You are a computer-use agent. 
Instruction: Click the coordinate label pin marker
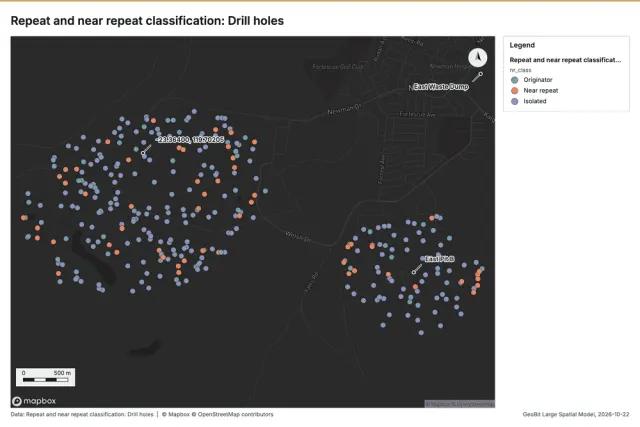tap(143, 153)
